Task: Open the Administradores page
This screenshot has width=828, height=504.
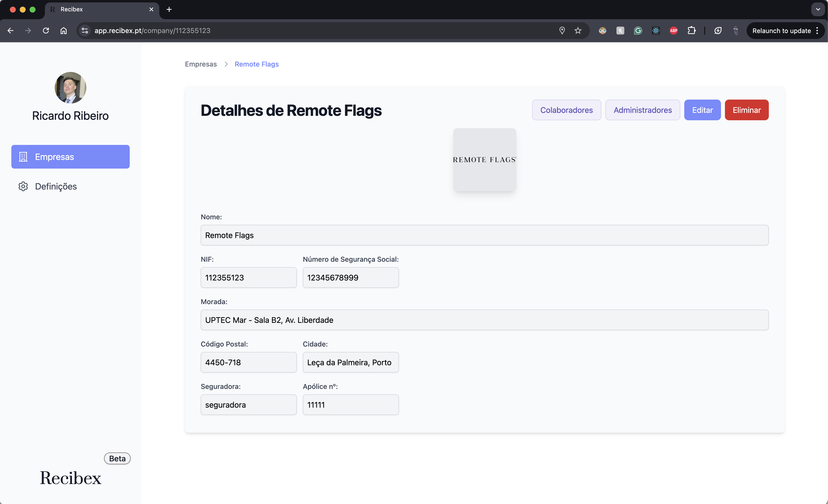Action: pyautogui.click(x=643, y=110)
